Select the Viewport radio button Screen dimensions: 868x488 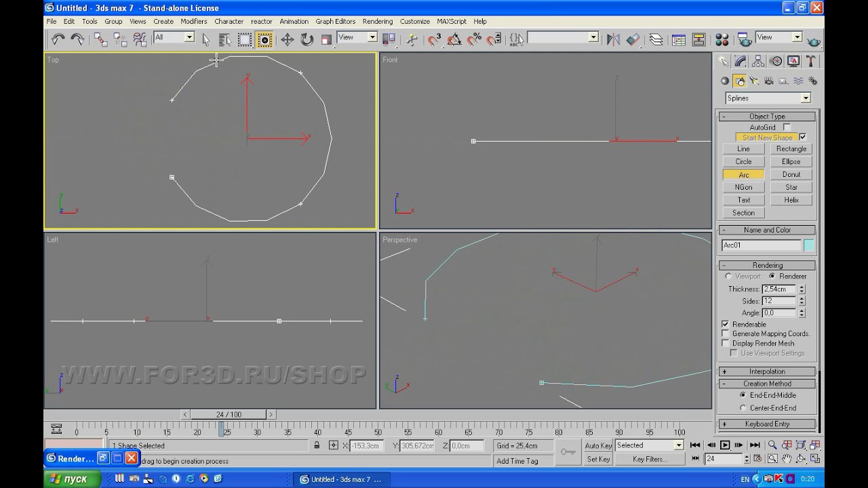[728, 277]
